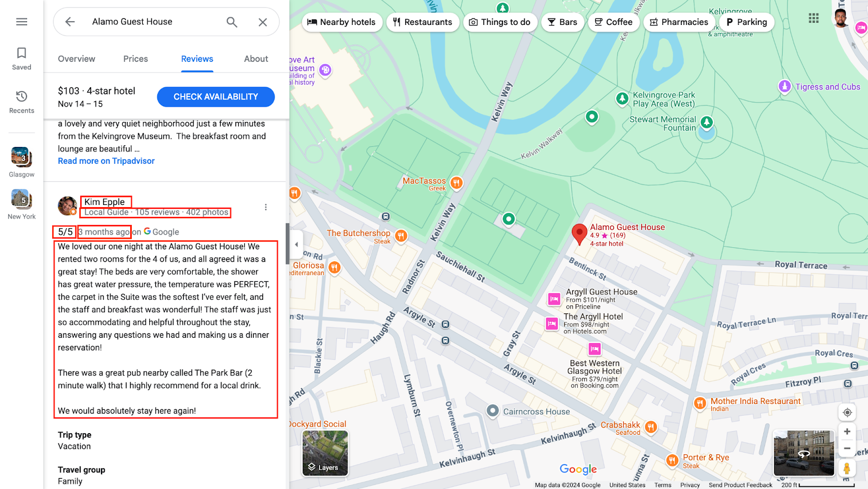Screen dimensions: 868x489
Task: Select the Stewart Memorial Fountain marker
Action: 706,123
